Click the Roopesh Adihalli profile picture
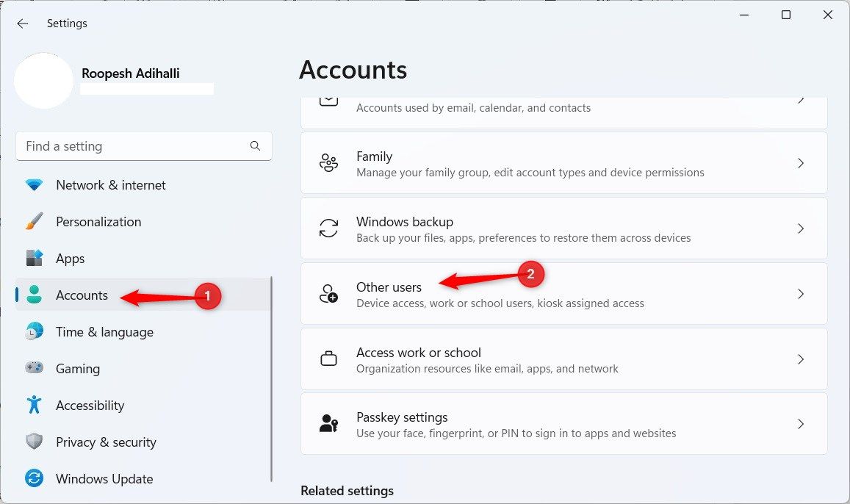The image size is (850, 504). [x=43, y=81]
